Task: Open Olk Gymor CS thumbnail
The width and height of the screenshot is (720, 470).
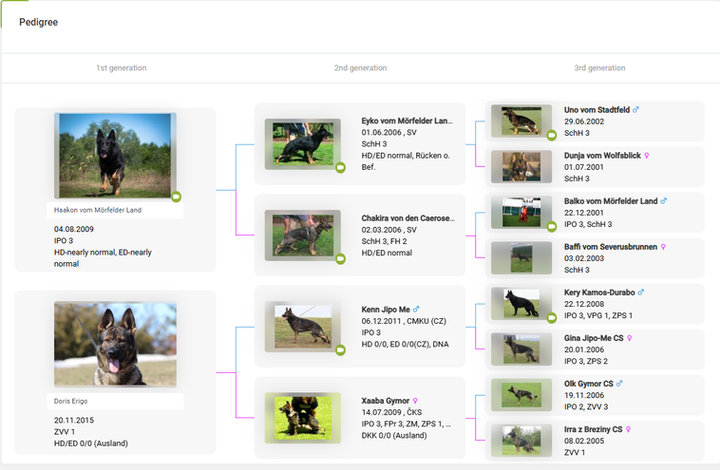Action: 521,395
